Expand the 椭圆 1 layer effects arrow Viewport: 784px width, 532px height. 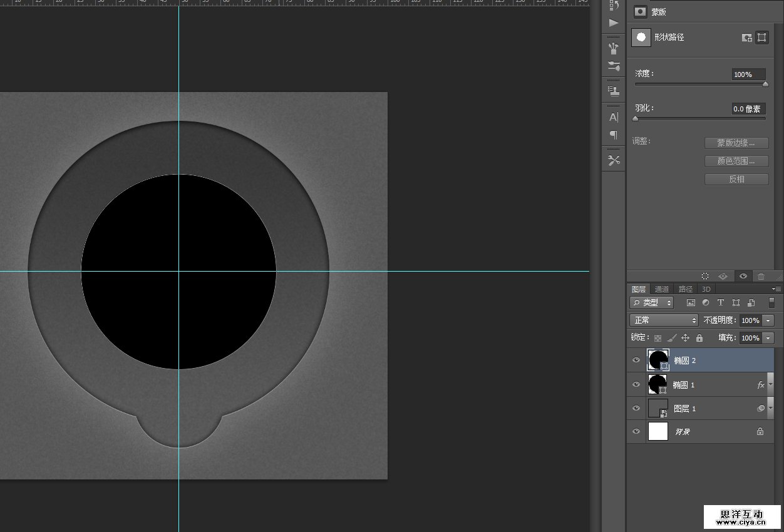pyautogui.click(x=771, y=385)
